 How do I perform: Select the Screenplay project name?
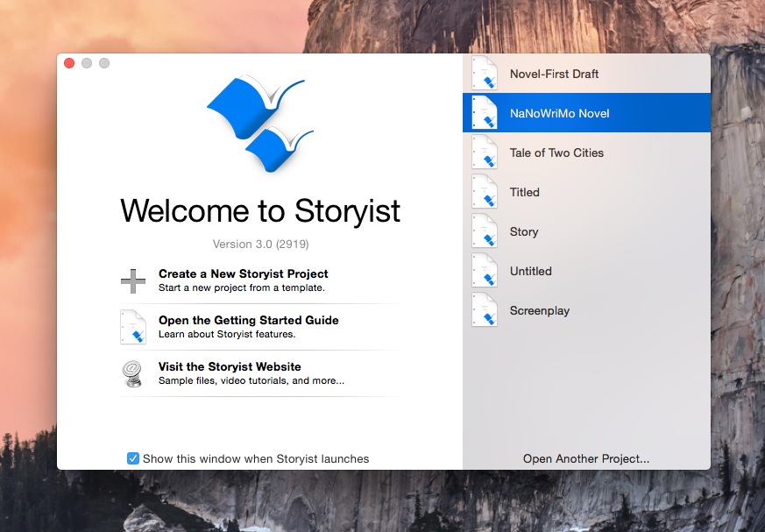(x=540, y=311)
